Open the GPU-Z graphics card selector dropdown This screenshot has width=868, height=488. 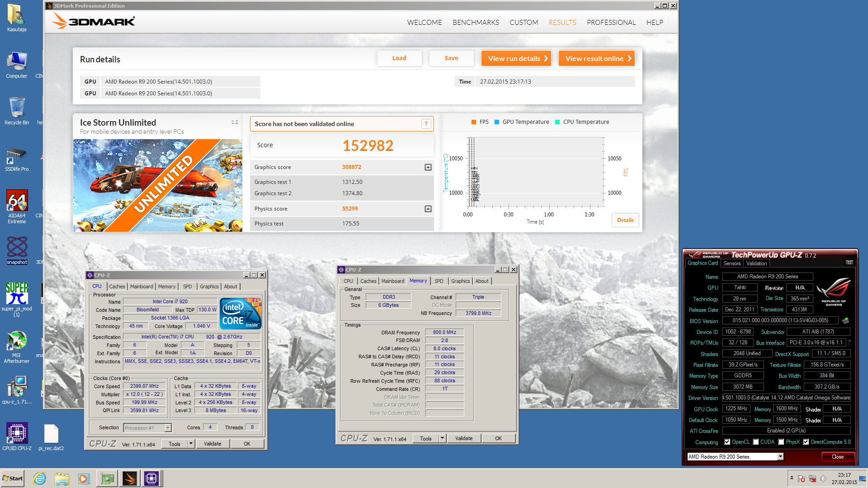point(780,457)
